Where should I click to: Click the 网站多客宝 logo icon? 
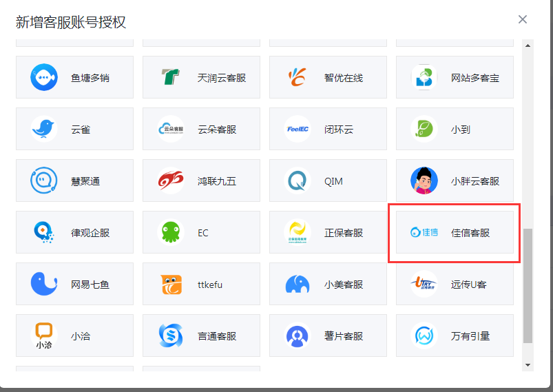point(424,77)
